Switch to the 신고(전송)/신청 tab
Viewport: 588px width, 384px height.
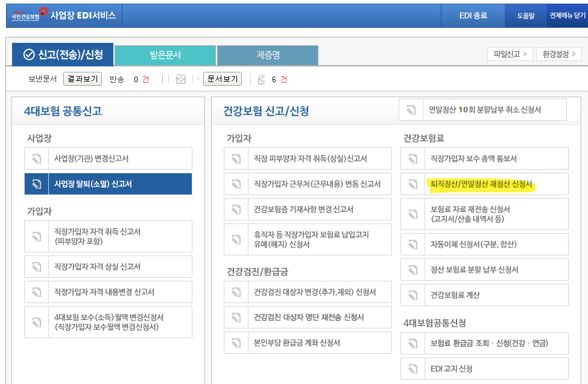(x=63, y=55)
